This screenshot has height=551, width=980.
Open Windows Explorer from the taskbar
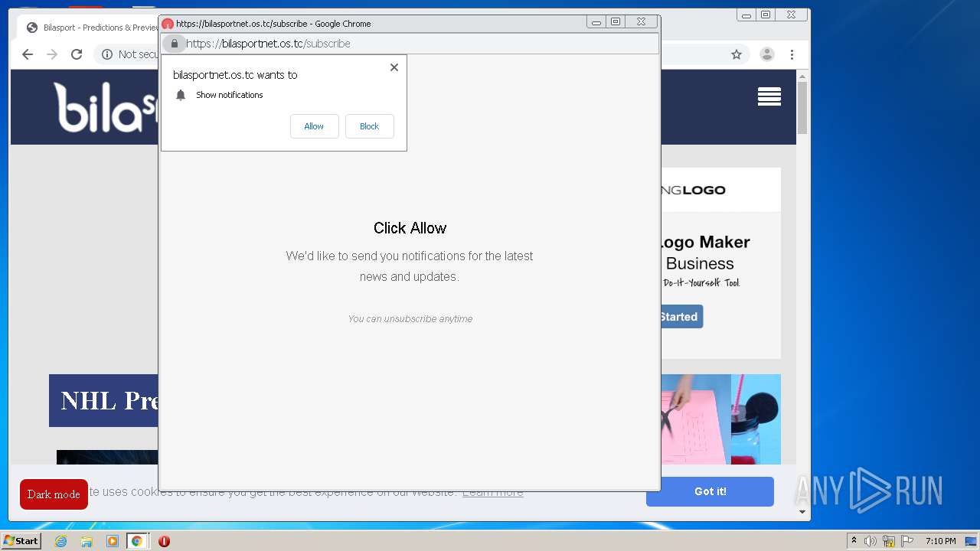[87, 541]
